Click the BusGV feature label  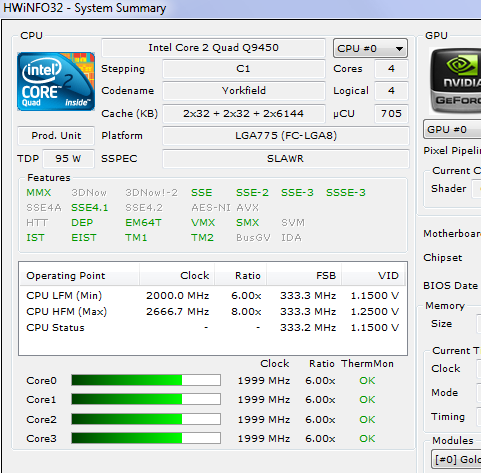(253, 238)
